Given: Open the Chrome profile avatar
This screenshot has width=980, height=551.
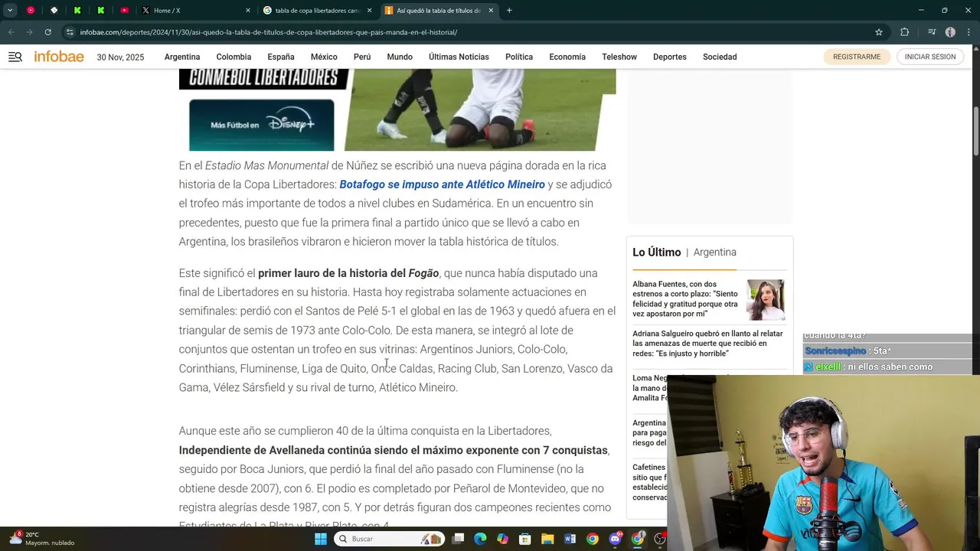Looking at the screenshot, I should (x=950, y=32).
